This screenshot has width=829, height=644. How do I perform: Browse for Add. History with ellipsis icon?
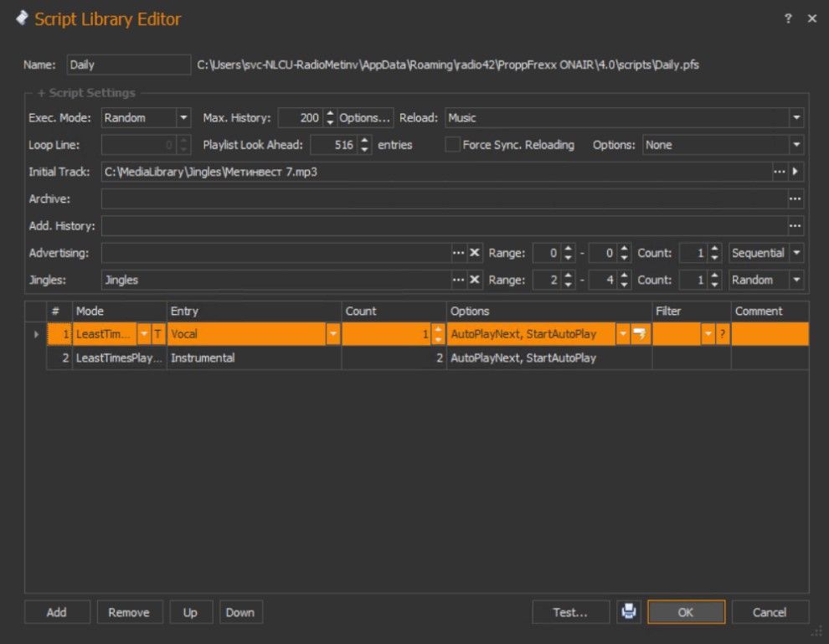tap(795, 225)
